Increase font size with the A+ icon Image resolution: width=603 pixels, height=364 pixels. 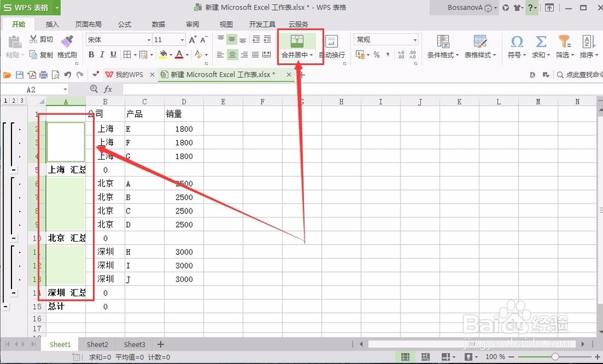[x=193, y=39]
